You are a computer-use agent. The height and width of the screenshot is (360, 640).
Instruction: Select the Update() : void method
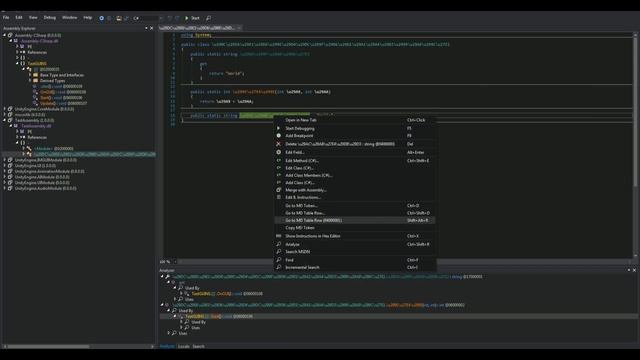tap(63, 104)
